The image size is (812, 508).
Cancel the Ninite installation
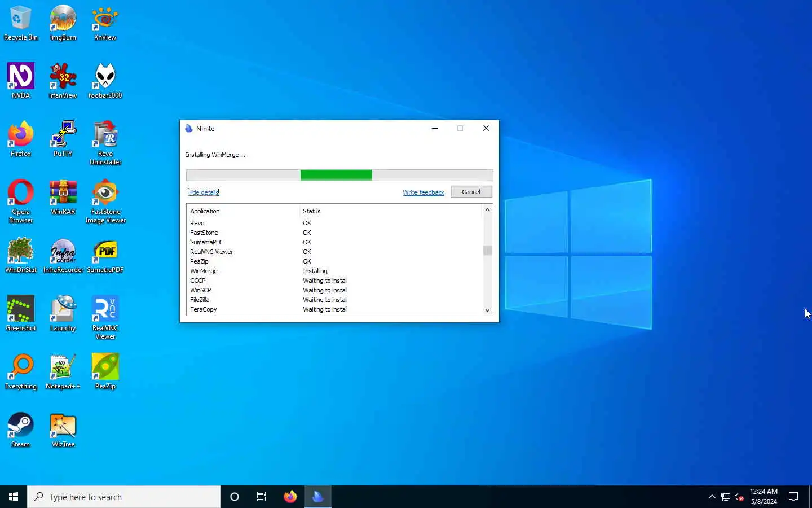[471, 192]
